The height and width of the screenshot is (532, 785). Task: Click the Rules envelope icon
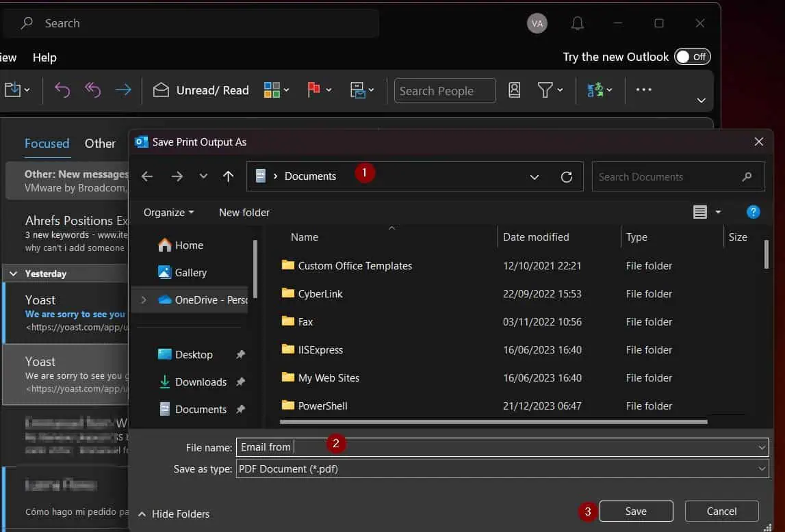pos(357,90)
